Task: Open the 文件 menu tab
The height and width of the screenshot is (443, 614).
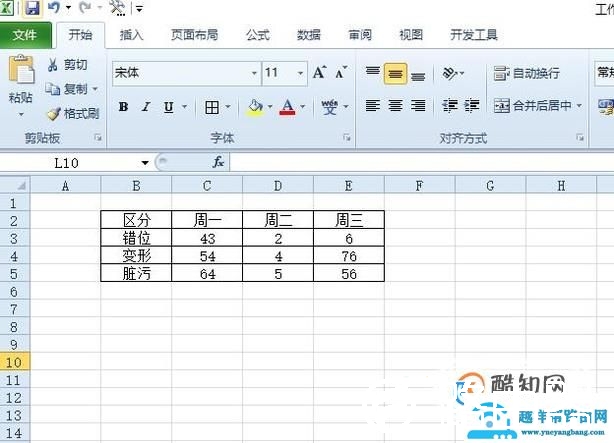Action: coord(25,35)
